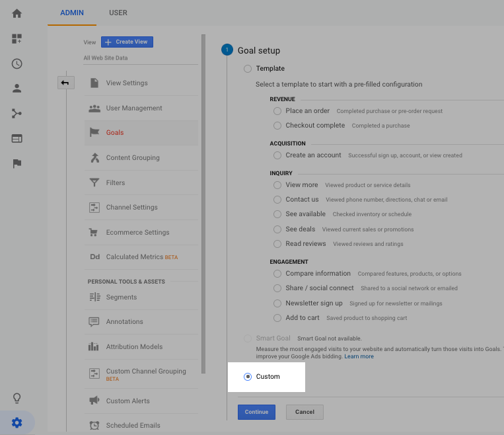Select the Template radio button
The height and width of the screenshot is (435, 504).
248,69
